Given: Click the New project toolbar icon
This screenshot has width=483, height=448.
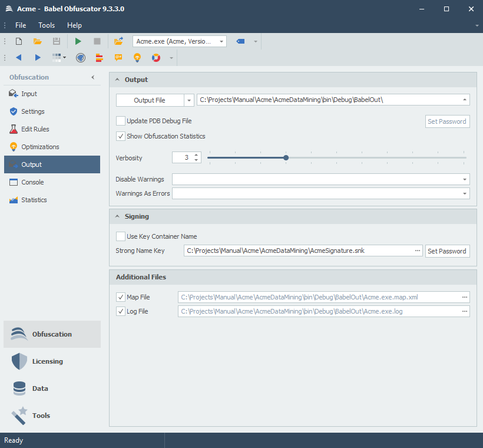Looking at the screenshot, I should (19, 41).
